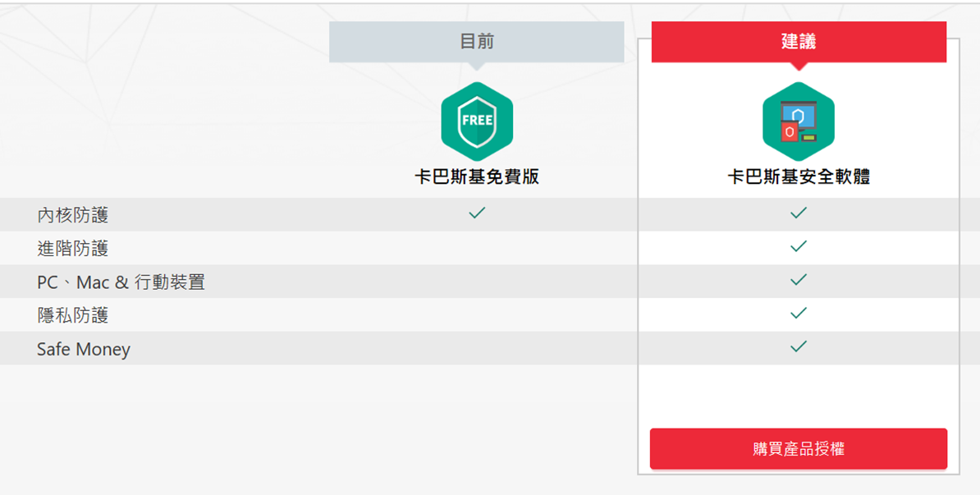Click the Safe Money feature label

point(83,349)
